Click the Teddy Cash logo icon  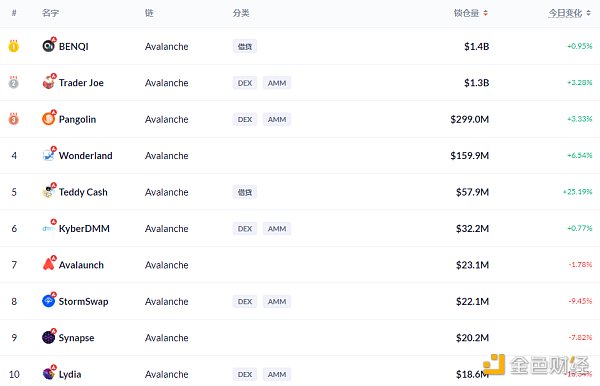pos(49,191)
